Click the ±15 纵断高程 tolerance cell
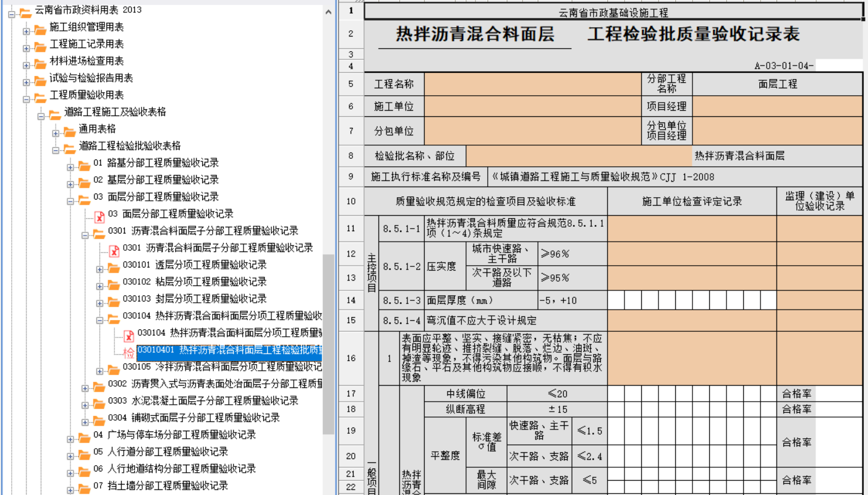868x495 pixels. click(557, 409)
